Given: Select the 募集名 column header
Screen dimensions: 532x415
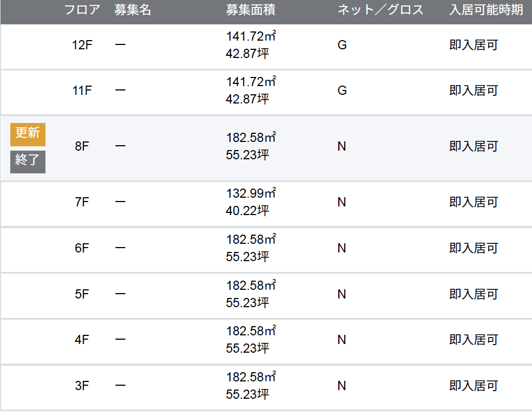Looking at the screenshot, I should point(133,10).
